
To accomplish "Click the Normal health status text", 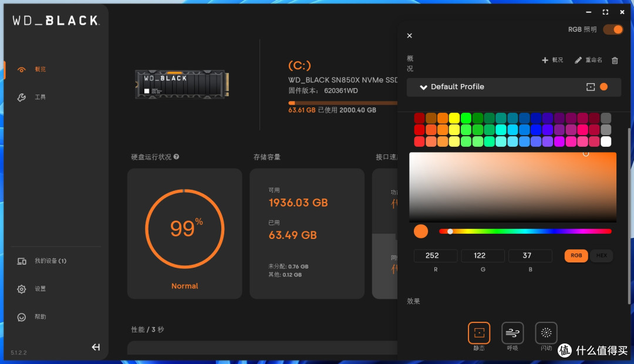I will point(185,286).
